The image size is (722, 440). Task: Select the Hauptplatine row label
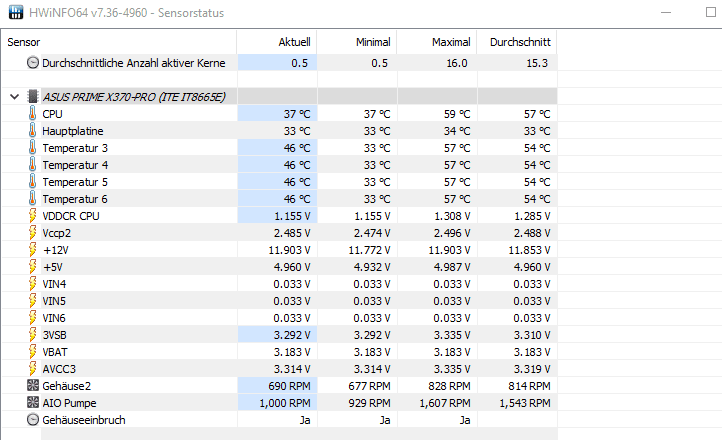(73, 131)
